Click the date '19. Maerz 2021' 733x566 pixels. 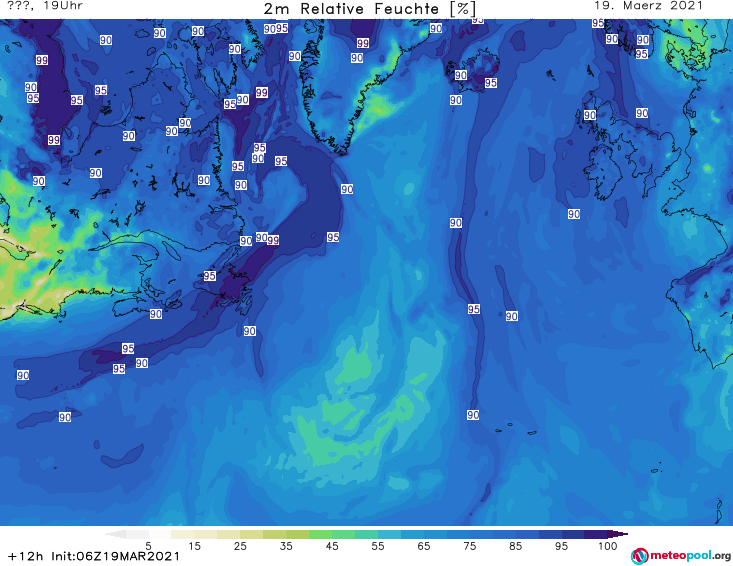pos(648,6)
